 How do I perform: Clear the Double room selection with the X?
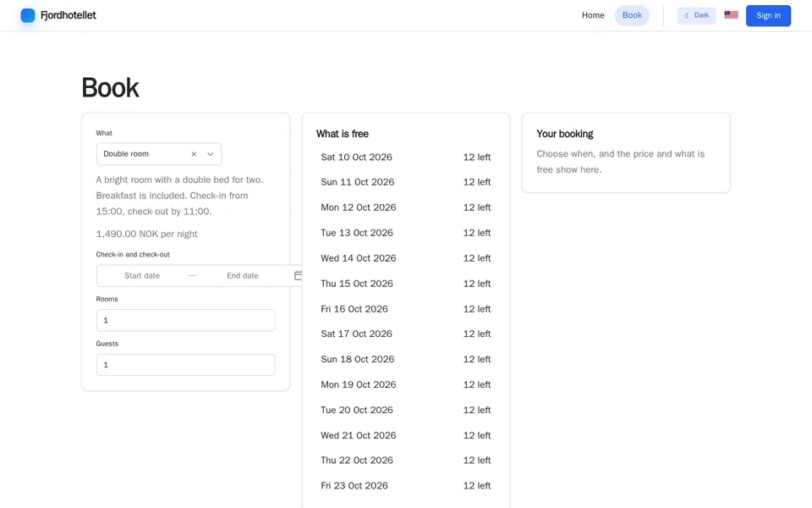[x=194, y=154]
